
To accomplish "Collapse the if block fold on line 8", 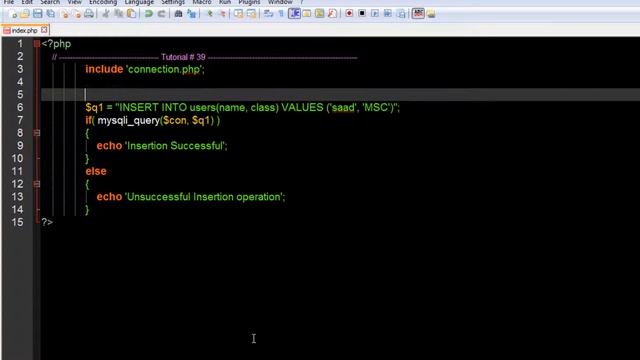I will coord(37,133).
